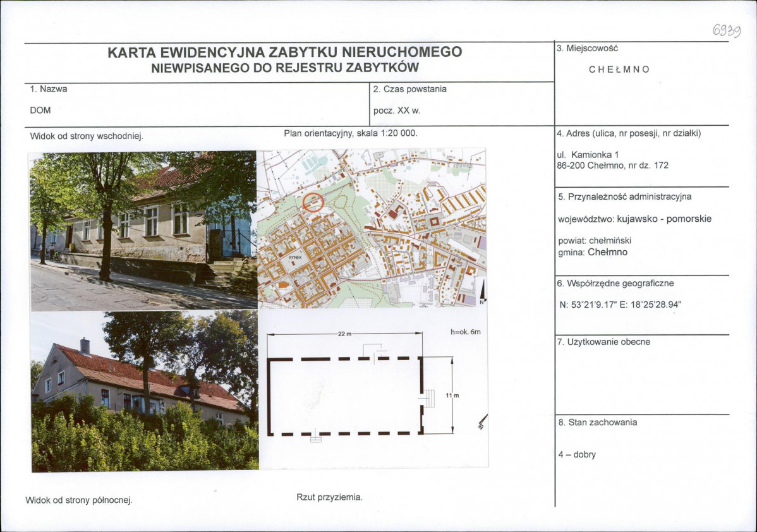The width and height of the screenshot is (757, 532).
Task: Select the '4. Adres' field label
Action: click(x=629, y=133)
